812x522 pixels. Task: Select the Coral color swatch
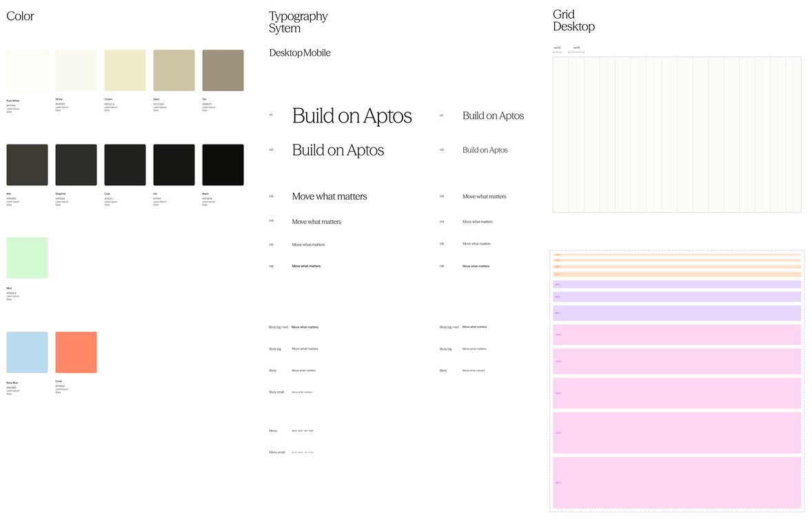tap(76, 352)
